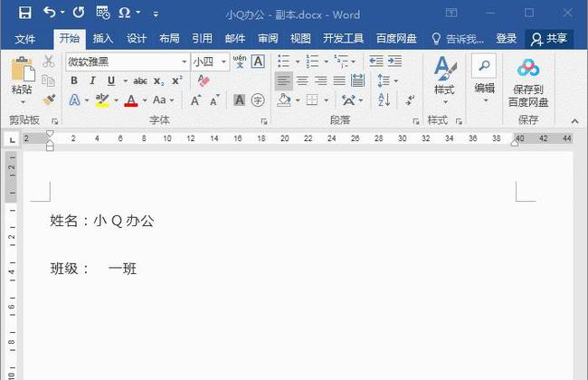The width and height of the screenshot is (588, 380).
Task: Increase font size with grow font icon
Action: coord(195,100)
